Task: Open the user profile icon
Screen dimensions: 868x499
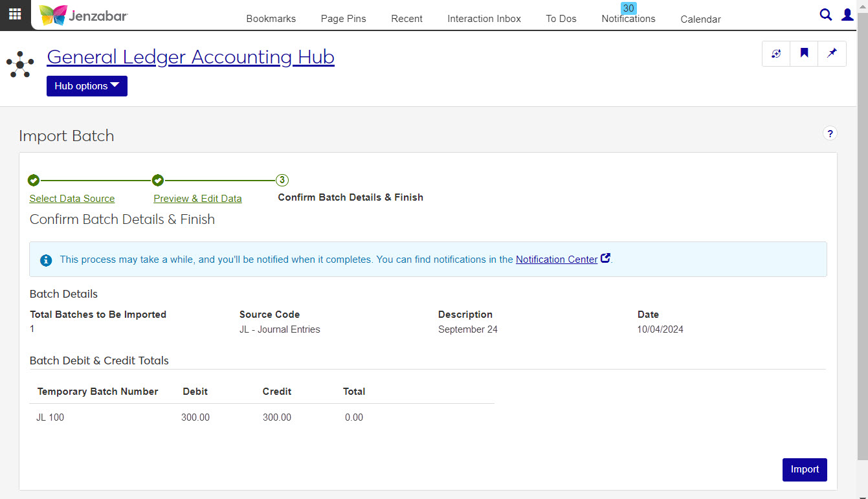Action: pos(847,15)
